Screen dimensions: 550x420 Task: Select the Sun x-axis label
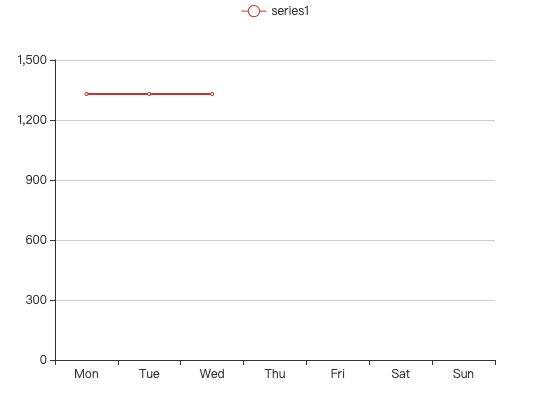click(x=463, y=374)
